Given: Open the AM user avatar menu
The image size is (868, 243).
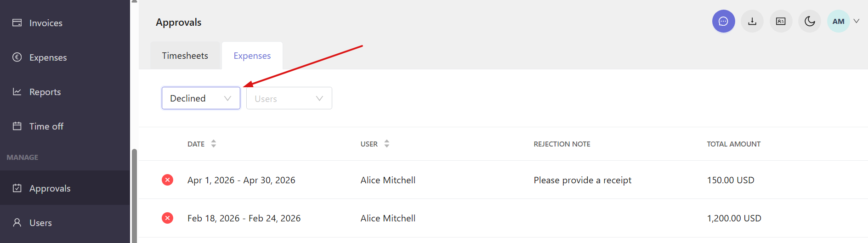Looking at the screenshot, I should 839,21.
